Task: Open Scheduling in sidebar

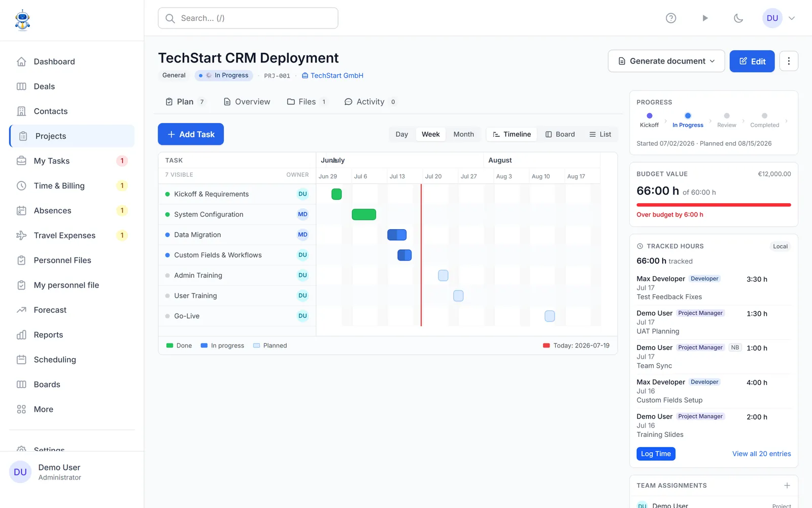Action: (72, 360)
